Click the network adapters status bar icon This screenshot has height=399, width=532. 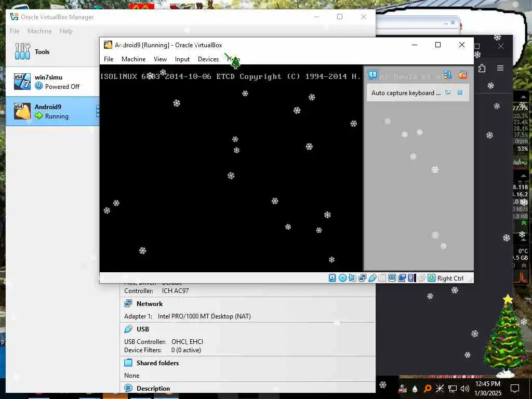pyautogui.click(x=362, y=278)
